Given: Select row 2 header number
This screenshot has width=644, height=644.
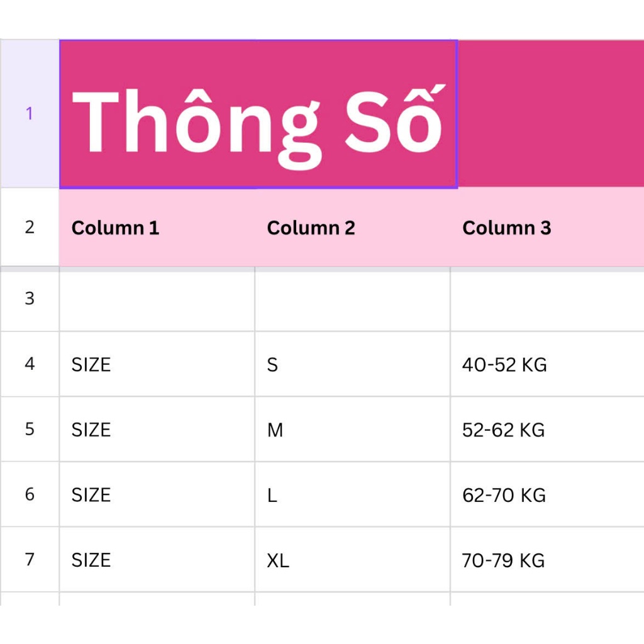Looking at the screenshot, I should 29,227.
